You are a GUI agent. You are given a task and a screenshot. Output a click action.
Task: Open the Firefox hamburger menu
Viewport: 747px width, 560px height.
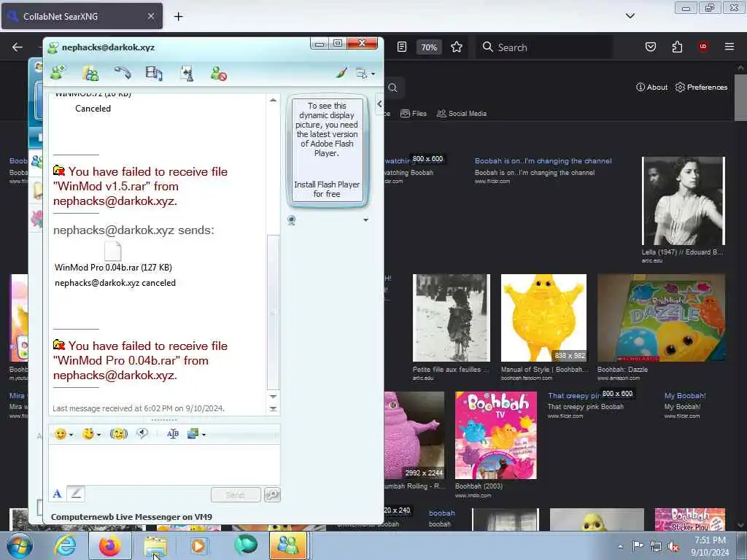pos(729,47)
